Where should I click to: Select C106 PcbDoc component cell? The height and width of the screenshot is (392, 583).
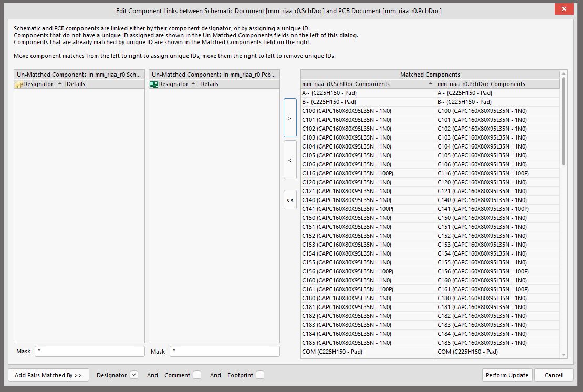(x=497, y=164)
